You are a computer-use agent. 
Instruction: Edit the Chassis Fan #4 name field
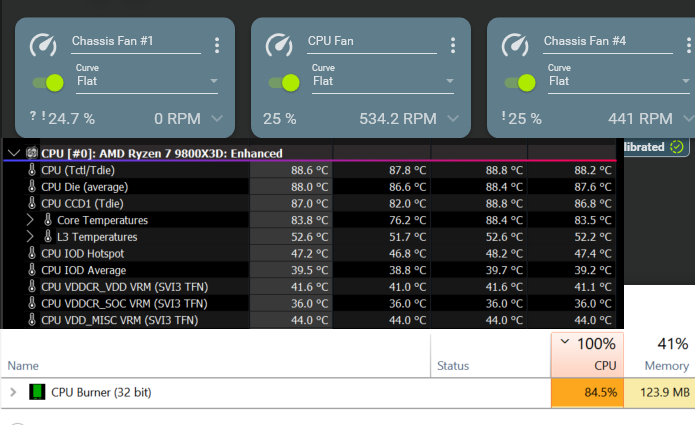[x=608, y=41]
